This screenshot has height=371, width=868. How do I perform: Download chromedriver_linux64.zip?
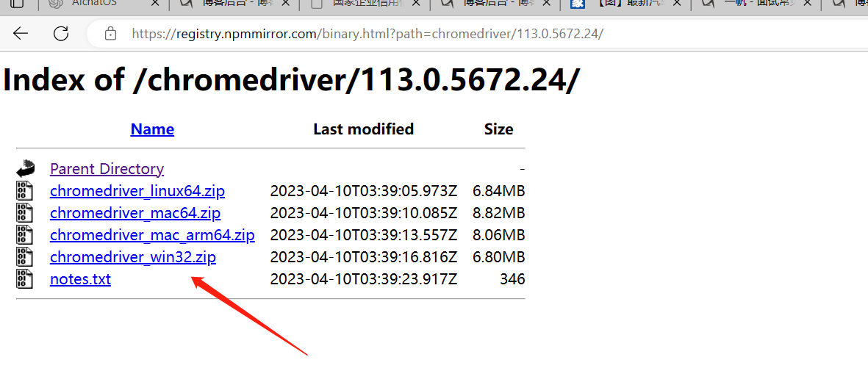[137, 191]
